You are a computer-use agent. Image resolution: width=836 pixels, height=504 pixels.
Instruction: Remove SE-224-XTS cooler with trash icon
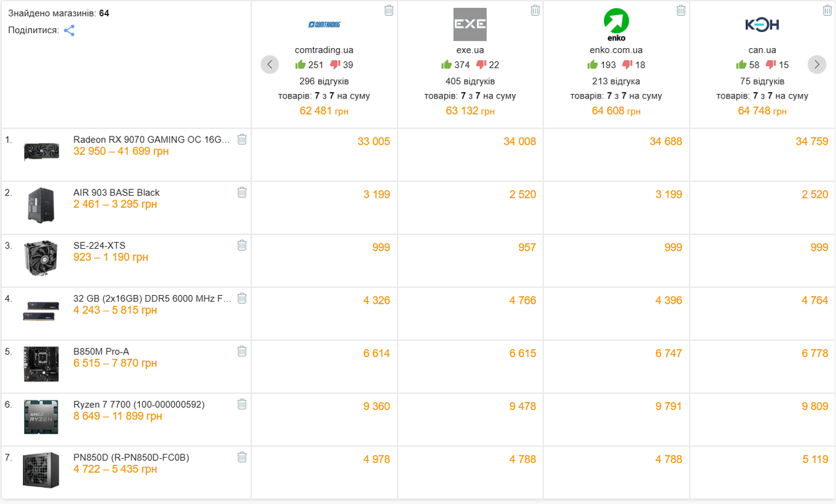(242, 245)
